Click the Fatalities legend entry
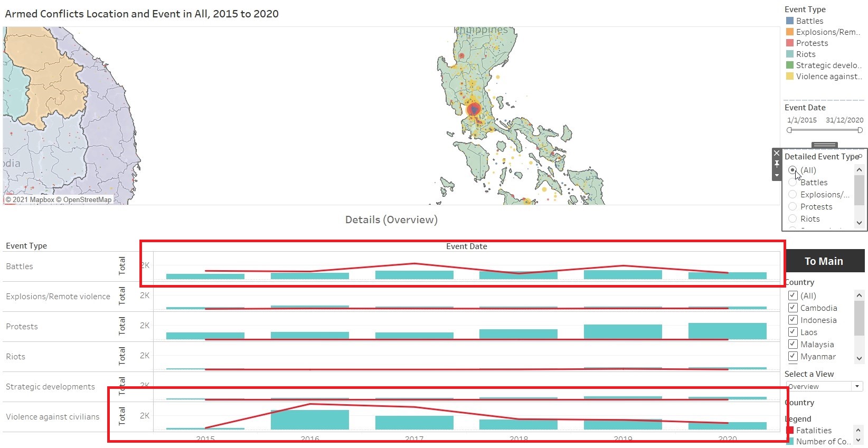The height and width of the screenshot is (448, 868). 813,431
